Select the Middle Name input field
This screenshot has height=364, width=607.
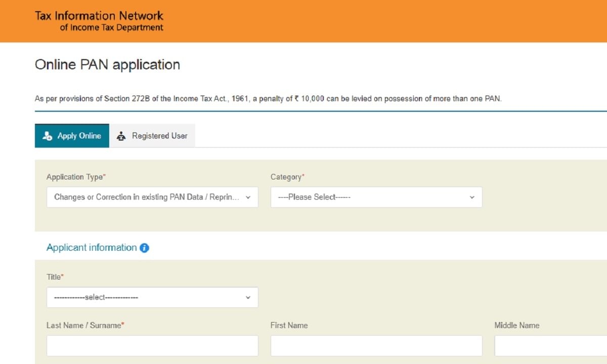pos(550,346)
